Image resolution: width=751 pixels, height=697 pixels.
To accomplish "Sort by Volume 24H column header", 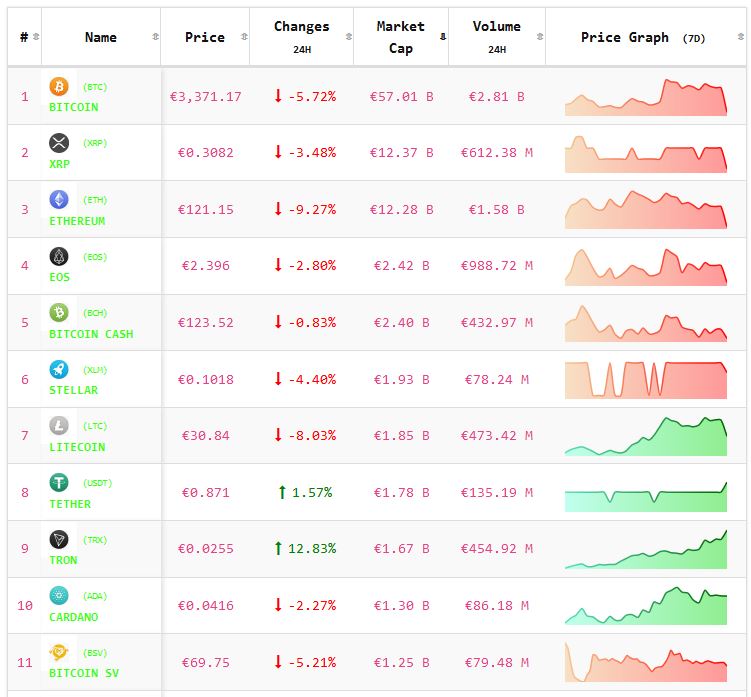I will pyautogui.click(x=496, y=37).
